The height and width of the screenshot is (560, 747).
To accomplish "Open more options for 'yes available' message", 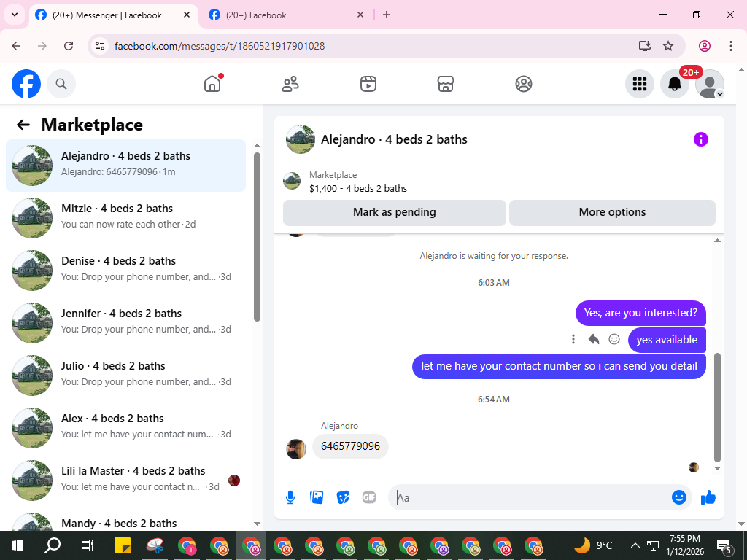I will click(573, 339).
